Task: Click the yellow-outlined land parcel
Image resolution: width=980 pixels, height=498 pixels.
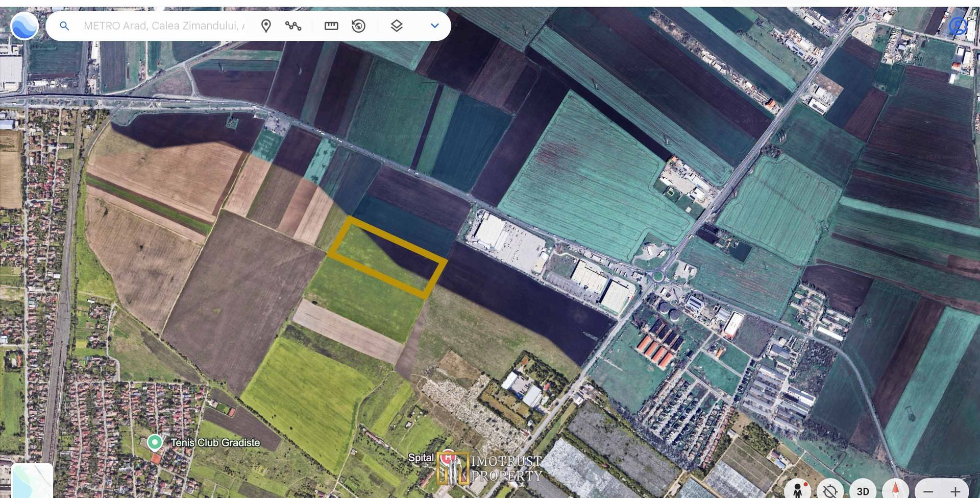Action: [x=387, y=257]
